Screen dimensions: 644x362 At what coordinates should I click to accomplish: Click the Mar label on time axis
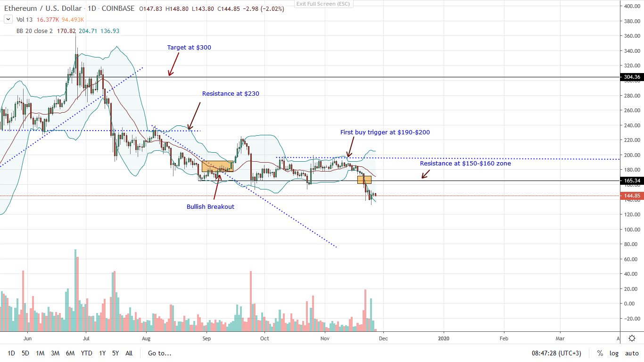(x=560, y=338)
